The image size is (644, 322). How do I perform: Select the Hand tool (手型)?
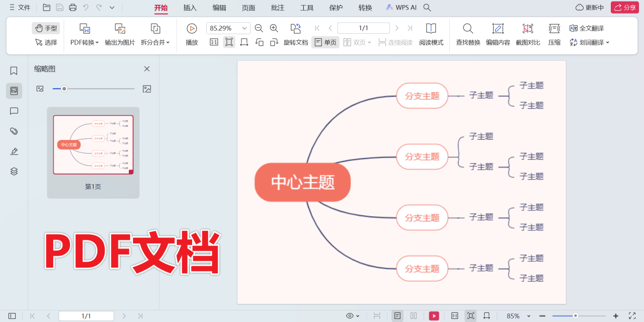46,28
